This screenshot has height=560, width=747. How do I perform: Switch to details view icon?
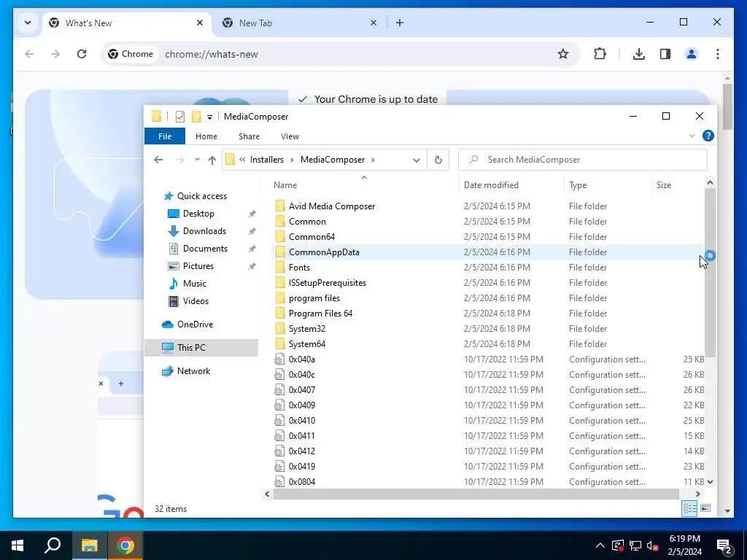689,508
